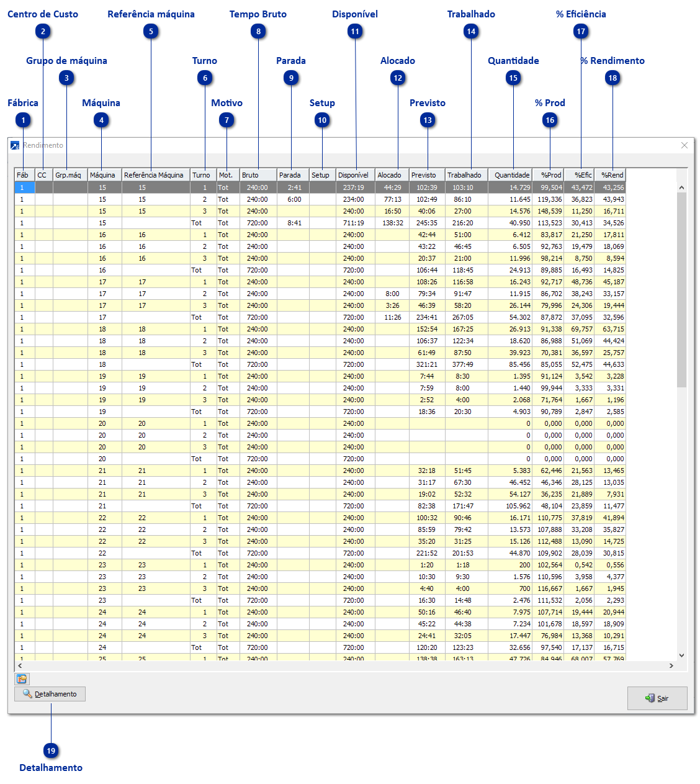
Task: Click the Quantidade cell 85.456
Action: pos(510,364)
